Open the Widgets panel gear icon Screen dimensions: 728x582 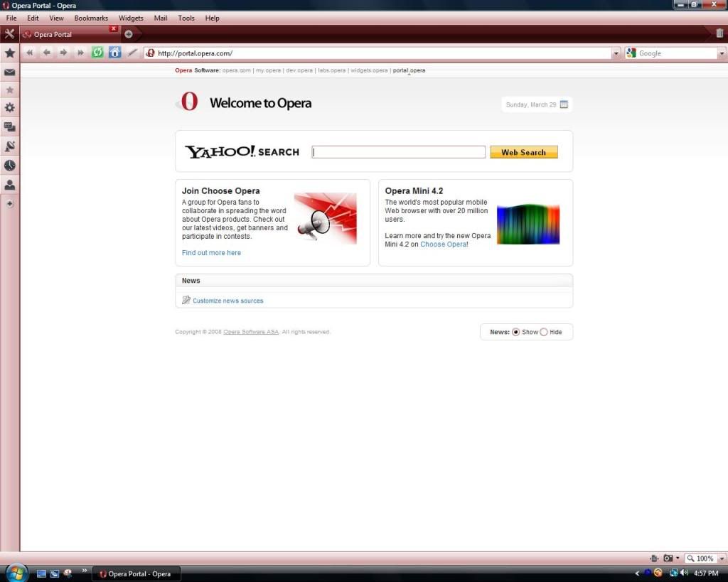(9, 108)
